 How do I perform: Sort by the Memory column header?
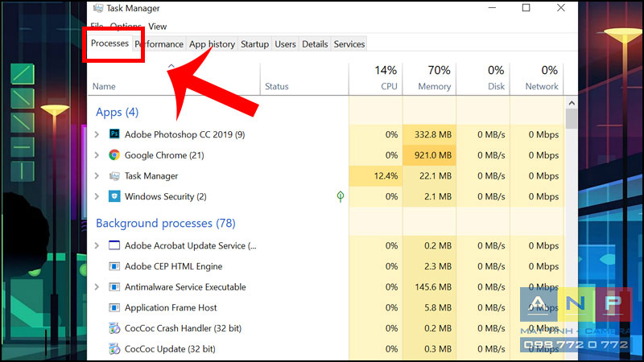coord(429,79)
